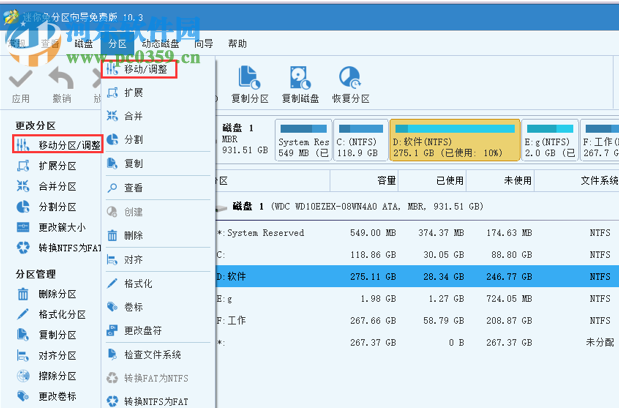Open the 动态磁盘 menu
This screenshot has height=408, width=619.
160,44
